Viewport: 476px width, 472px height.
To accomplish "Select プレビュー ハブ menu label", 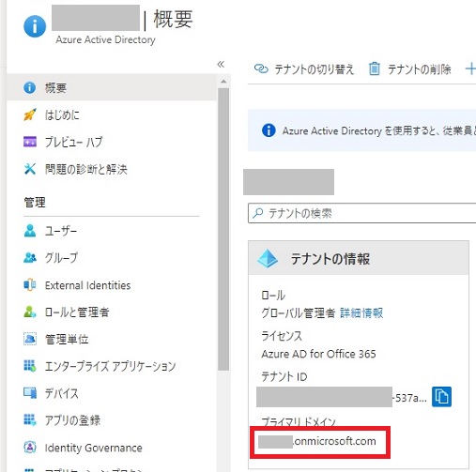I will pos(74,142).
